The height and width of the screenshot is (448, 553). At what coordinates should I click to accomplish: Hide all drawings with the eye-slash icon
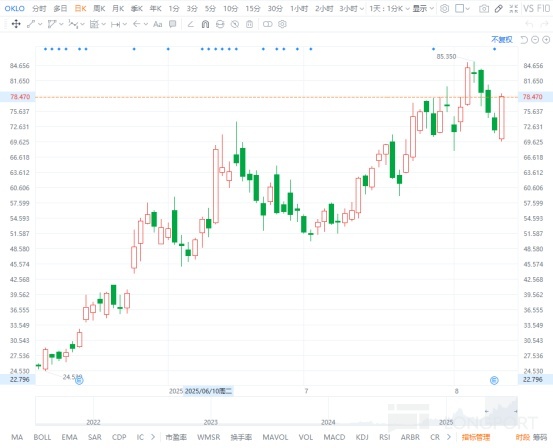tap(235, 24)
